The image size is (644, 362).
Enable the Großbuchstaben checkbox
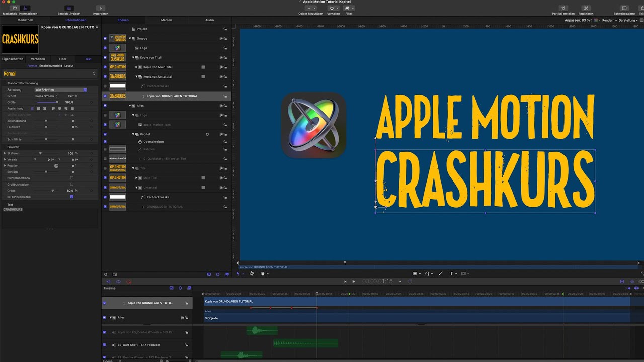click(x=71, y=184)
